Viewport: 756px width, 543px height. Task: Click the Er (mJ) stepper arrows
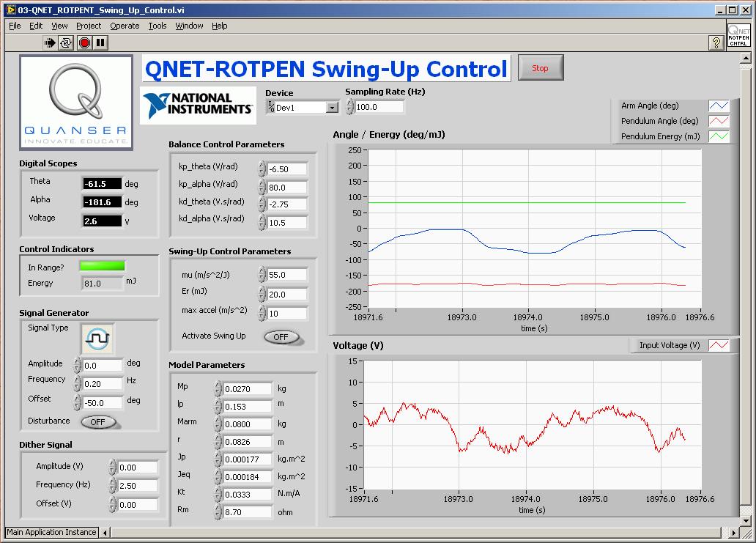[x=262, y=294]
